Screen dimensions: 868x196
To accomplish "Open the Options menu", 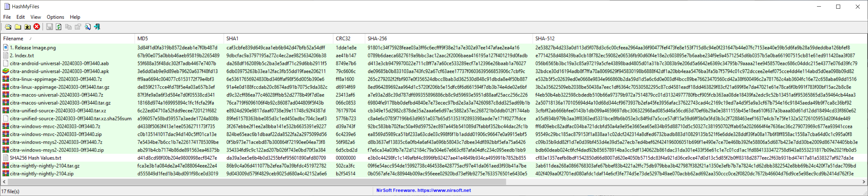I will [x=55, y=17].
